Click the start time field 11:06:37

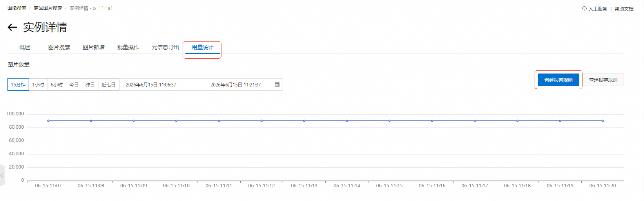pos(151,84)
